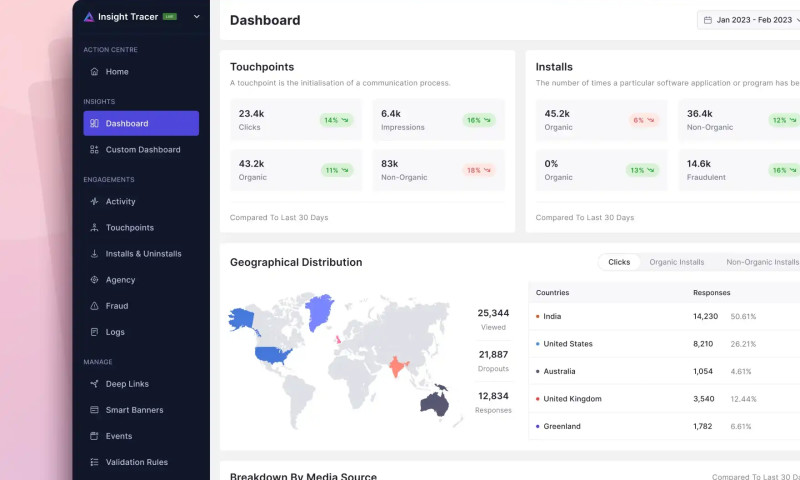The image size is (800, 480).
Task: Click the Insight Tracer logo icon
Action: [x=89, y=17]
